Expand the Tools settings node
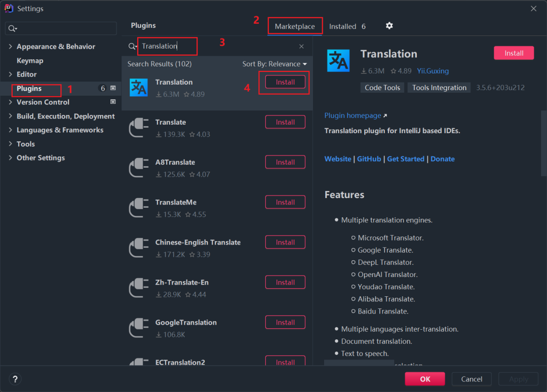 10,144
